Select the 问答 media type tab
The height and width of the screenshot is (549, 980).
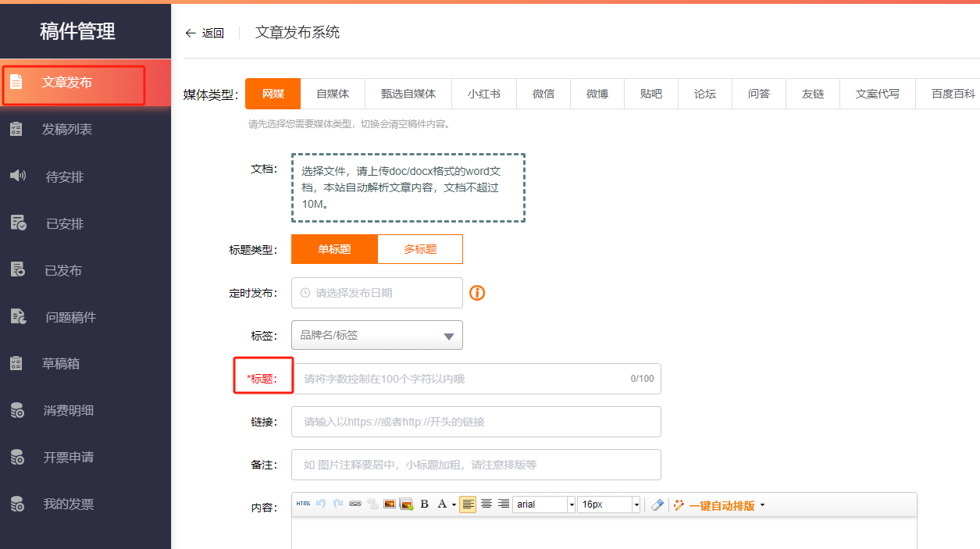pos(759,94)
